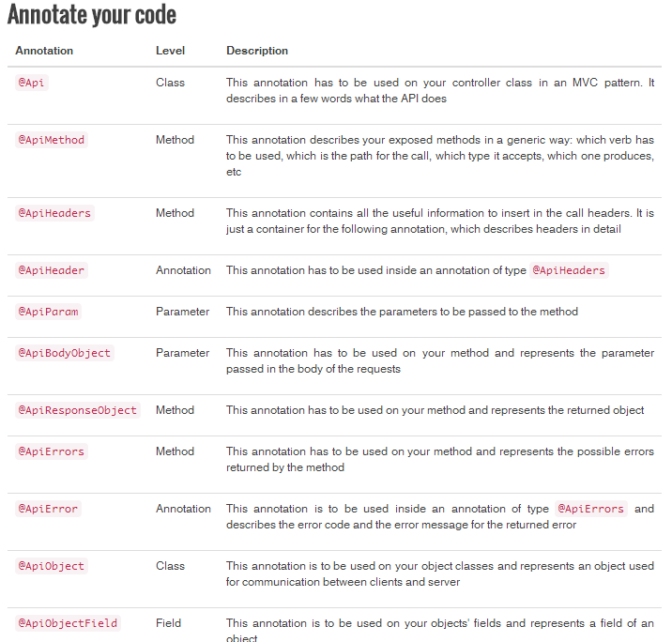
Task: Click @ApiHeaders tag in the Annotation column
Action: click(x=54, y=213)
